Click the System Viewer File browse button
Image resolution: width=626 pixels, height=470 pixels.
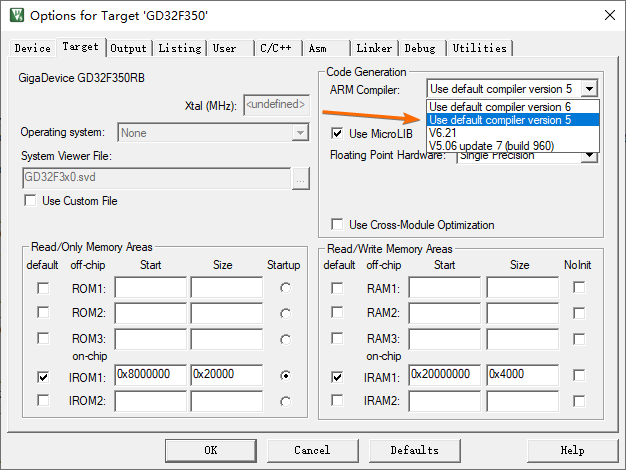point(301,178)
